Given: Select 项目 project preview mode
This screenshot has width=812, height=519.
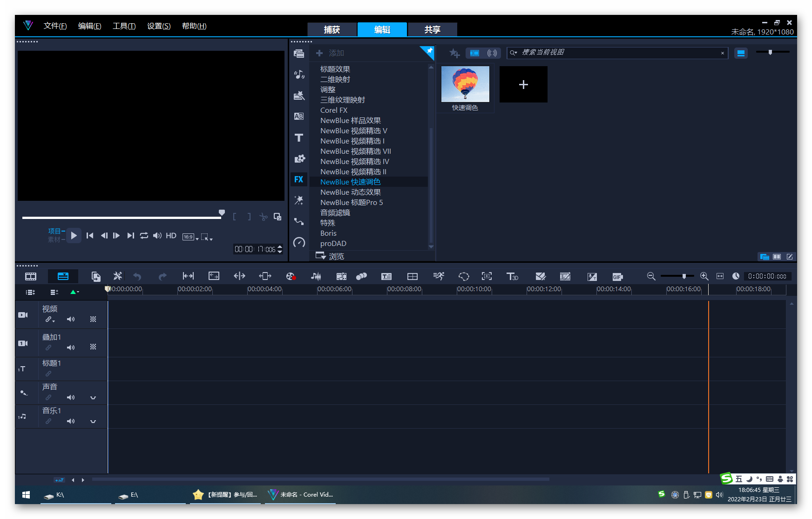Looking at the screenshot, I should (56, 231).
